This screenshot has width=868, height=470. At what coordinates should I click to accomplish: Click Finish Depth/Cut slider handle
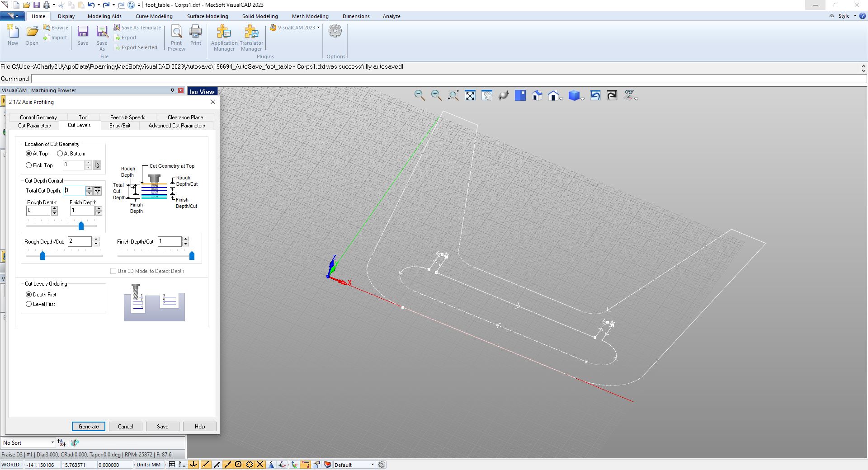pyautogui.click(x=192, y=256)
